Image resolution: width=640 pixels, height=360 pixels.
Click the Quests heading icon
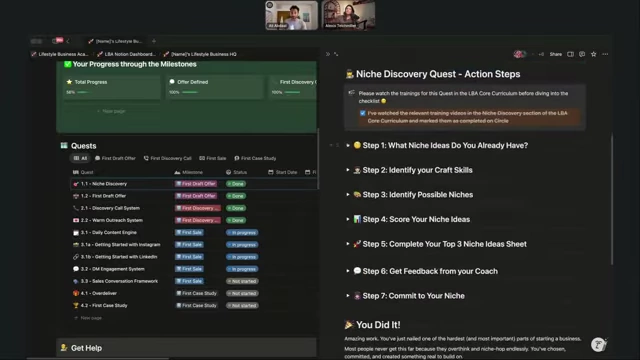tap(64, 145)
